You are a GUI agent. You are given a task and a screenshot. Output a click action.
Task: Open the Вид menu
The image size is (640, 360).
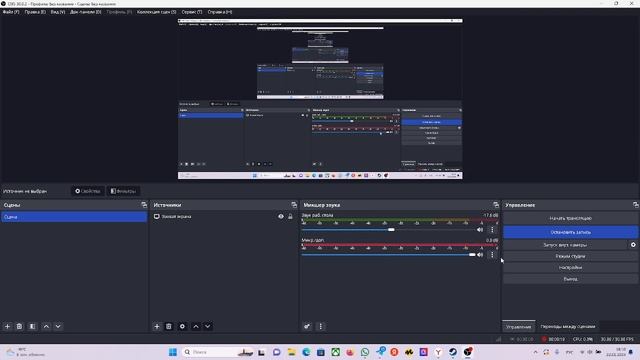click(58, 12)
